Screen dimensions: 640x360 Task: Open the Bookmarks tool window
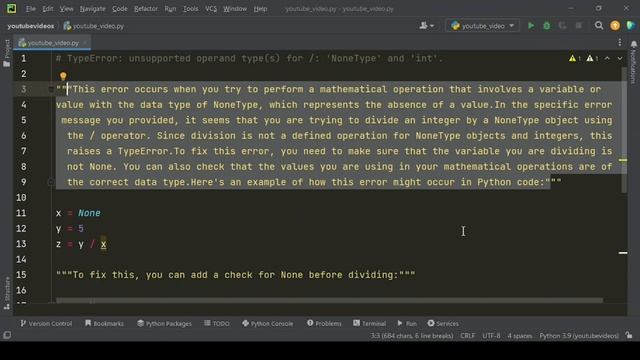104,323
